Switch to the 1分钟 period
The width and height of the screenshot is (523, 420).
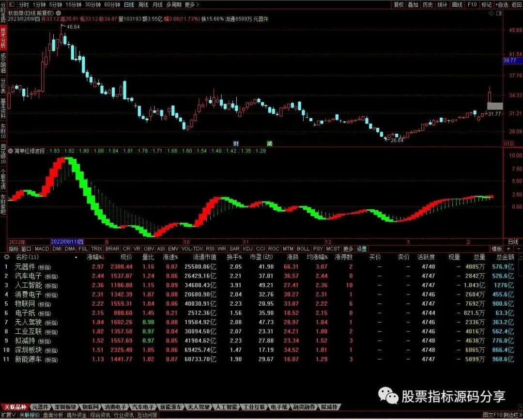[x=39, y=5]
